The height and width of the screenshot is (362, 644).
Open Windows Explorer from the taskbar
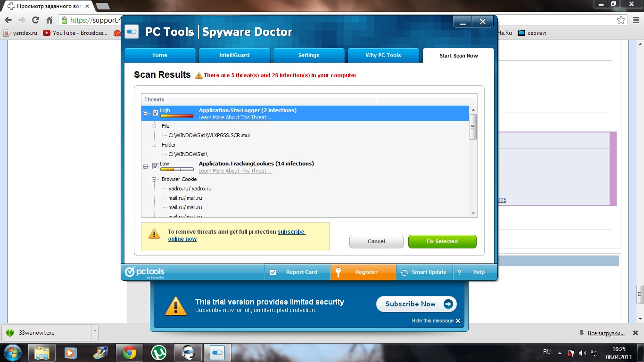pyautogui.click(x=42, y=352)
